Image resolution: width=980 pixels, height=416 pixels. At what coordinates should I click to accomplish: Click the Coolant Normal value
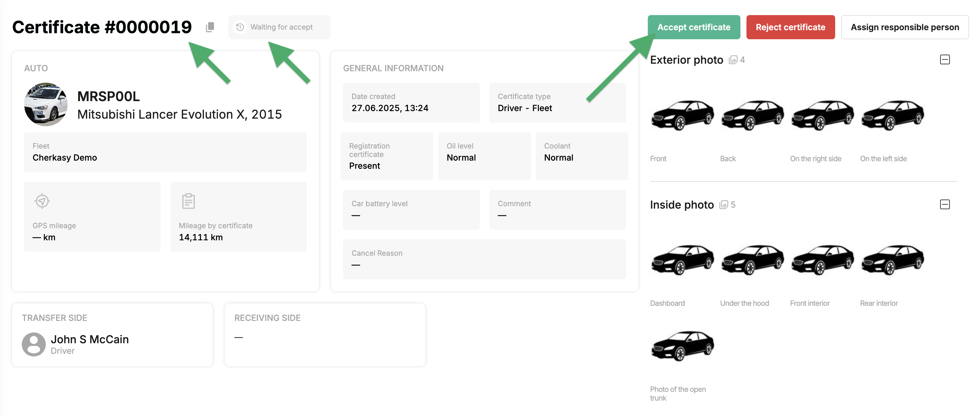tap(558, 158)
